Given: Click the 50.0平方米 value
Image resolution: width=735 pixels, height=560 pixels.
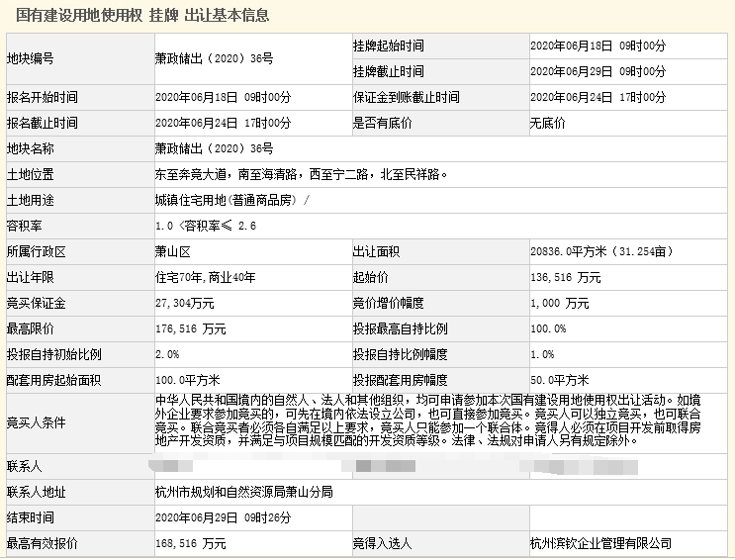Looking at the screenshot, I should pyautogui.click(x=560, y=380).
